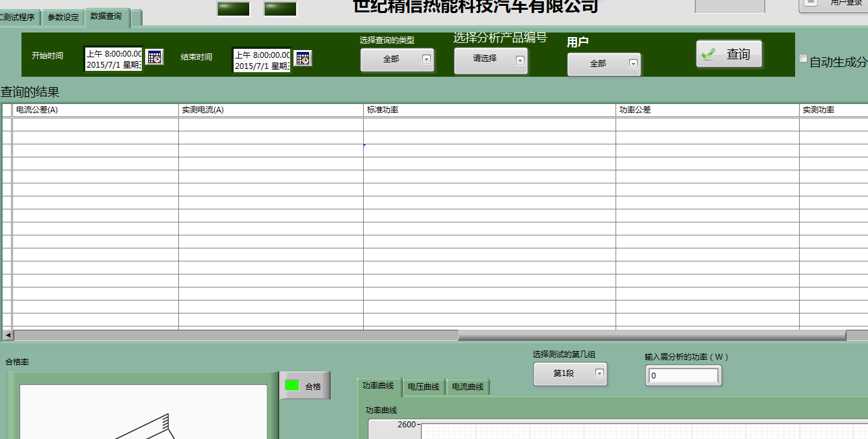Expand 选择测试的第几组 dropdown showing 第1段
Image resolution: width=868 pixels, height=439 pixels.
tap(570, 373)
